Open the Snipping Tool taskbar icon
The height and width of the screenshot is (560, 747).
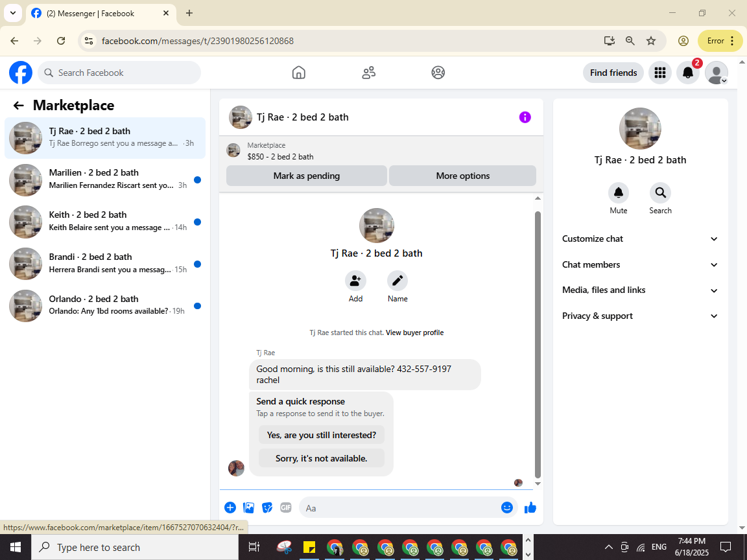tap(284, 547)
